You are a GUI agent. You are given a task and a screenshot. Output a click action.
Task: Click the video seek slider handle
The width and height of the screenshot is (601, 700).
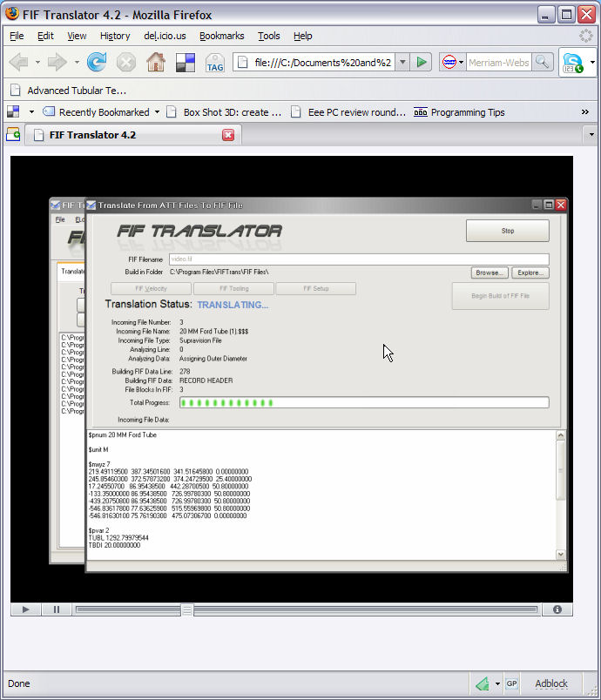coord(186,609)
